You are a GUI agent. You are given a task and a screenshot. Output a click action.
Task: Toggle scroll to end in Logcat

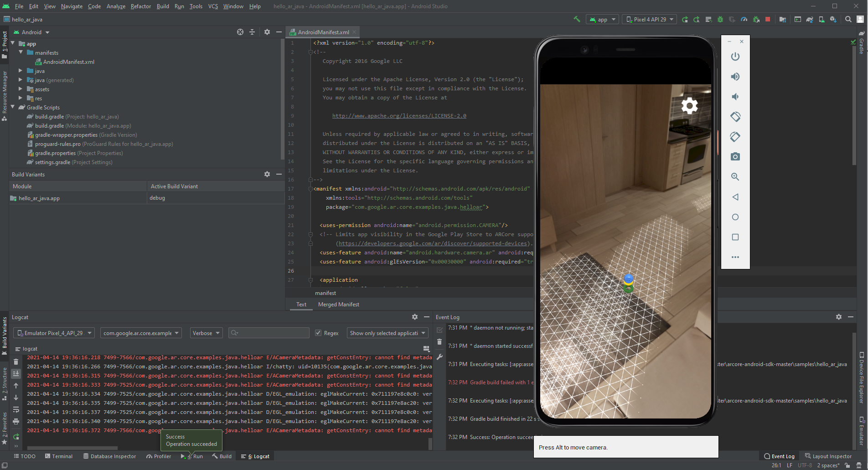click(16, 373)
